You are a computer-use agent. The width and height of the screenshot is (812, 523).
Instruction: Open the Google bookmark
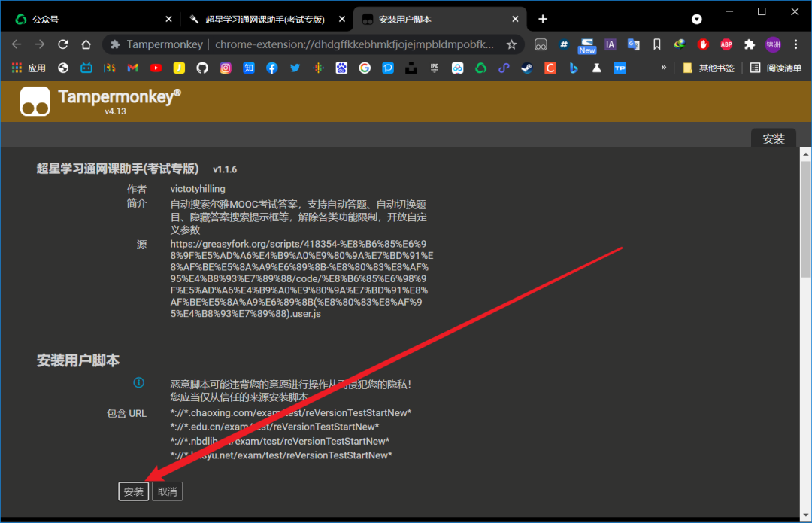tap(365, 68)
